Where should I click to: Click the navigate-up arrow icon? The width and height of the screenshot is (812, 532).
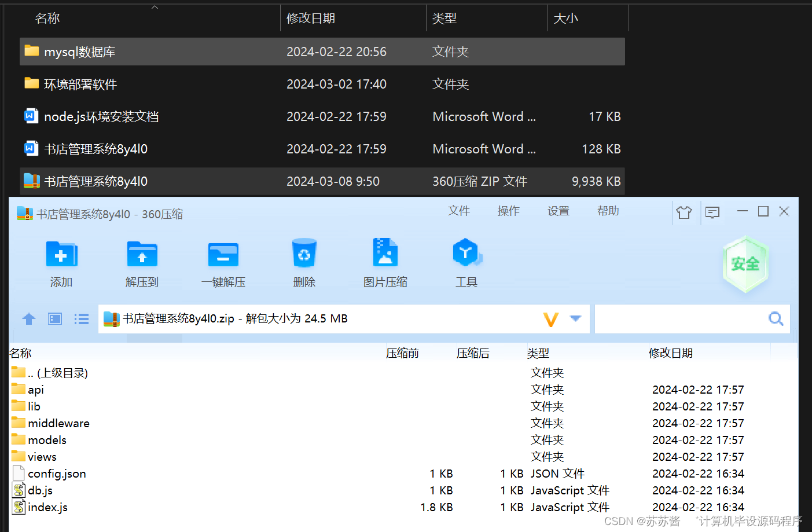[28, 318]
